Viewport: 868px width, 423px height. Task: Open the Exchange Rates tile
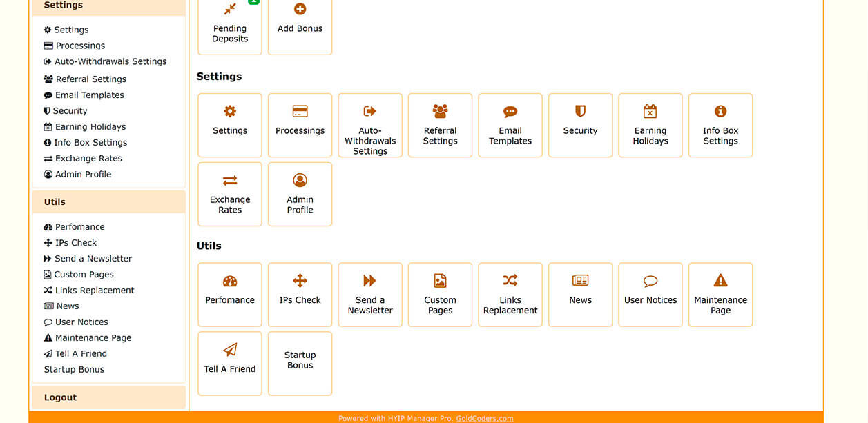pyautogui.click(x=230, y=195)
